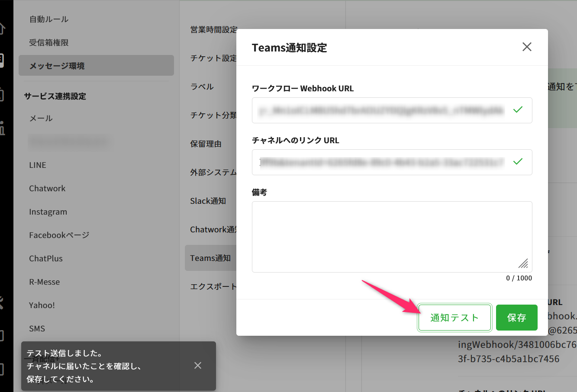Viewport: 577px width, 392px height.
Task: Select ラベル submenu item
Action: click(x=202, y=87)
